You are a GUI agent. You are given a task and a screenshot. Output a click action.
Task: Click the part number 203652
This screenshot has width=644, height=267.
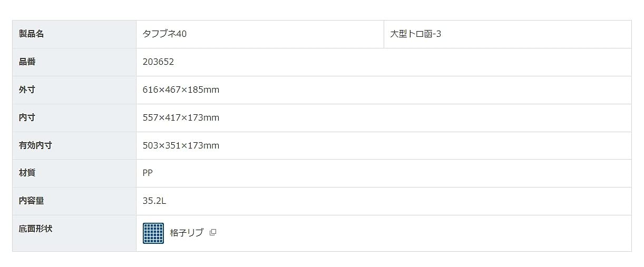(x=158, y=62)
